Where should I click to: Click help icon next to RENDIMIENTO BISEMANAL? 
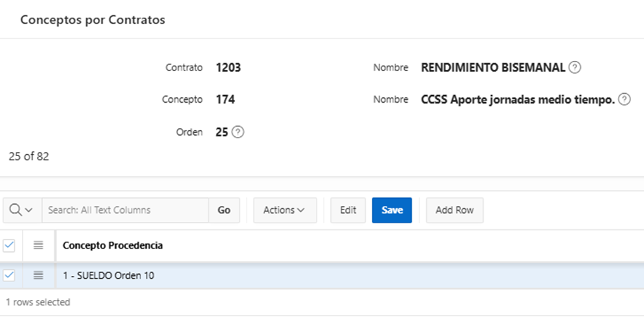click(x=575, y=68)
